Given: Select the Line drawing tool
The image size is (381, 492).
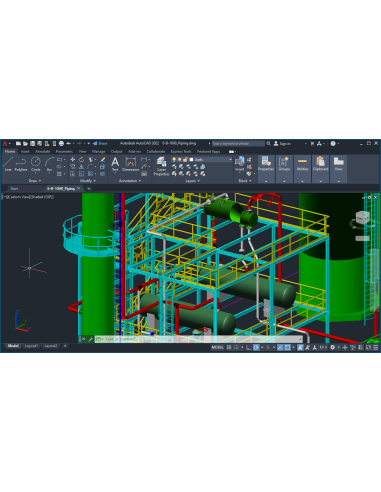Looking at the screenshot, I should (x=8, y=164).
